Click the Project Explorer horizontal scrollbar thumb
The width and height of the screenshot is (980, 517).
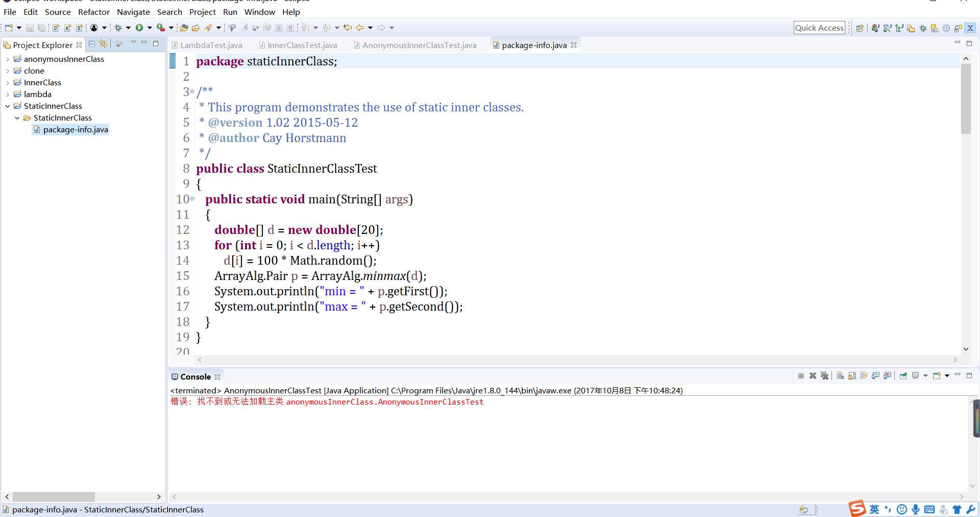(54, 497)
